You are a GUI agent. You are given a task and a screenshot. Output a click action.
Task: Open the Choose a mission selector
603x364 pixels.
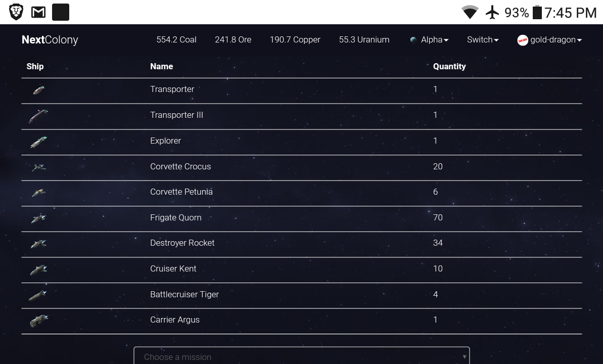click(x=302, y=356)
